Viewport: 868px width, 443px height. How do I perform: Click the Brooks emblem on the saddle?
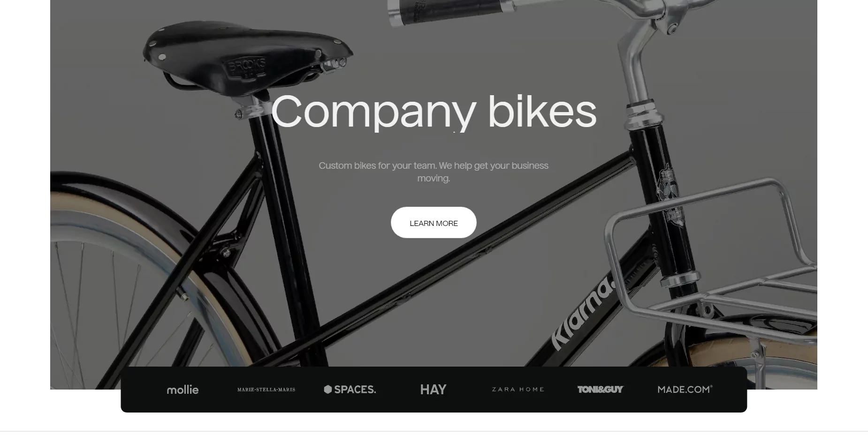point(247,67)
